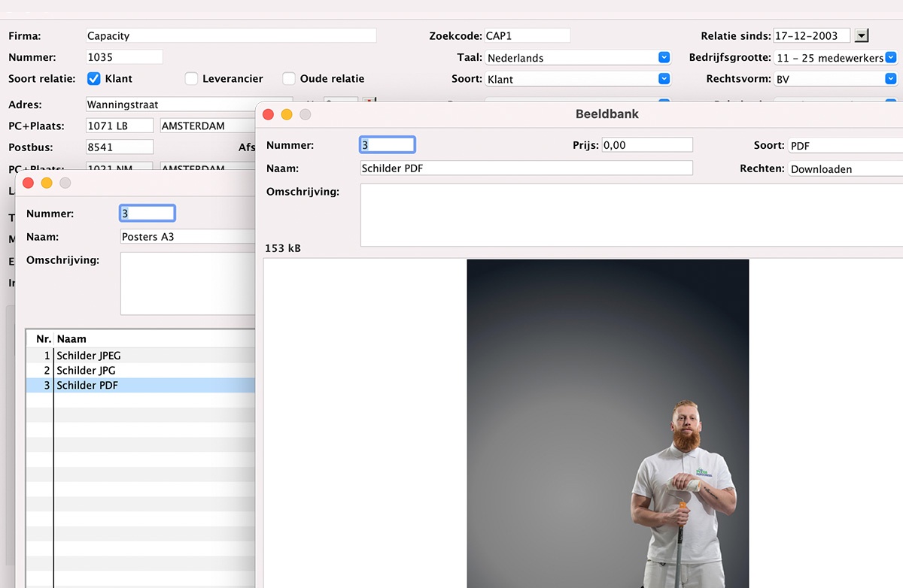This screenshot has height=588, width=903.
Task: Check the Oude relatie checkbox
Action: pos(289,78)
